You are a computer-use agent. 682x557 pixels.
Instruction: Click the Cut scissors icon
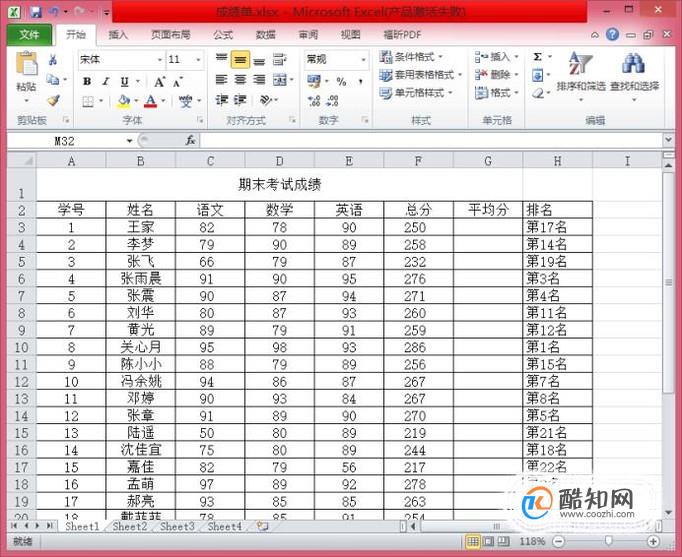53,60
